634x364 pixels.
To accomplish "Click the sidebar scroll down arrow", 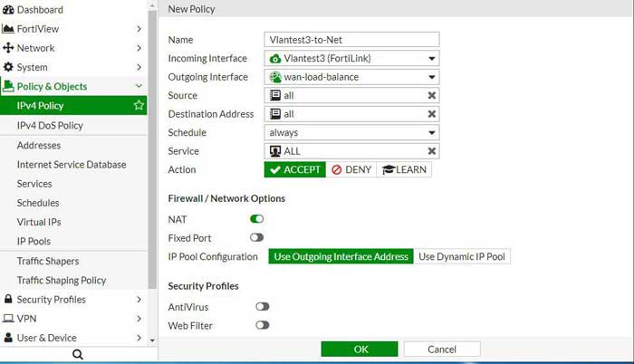I will pos(152,340).
